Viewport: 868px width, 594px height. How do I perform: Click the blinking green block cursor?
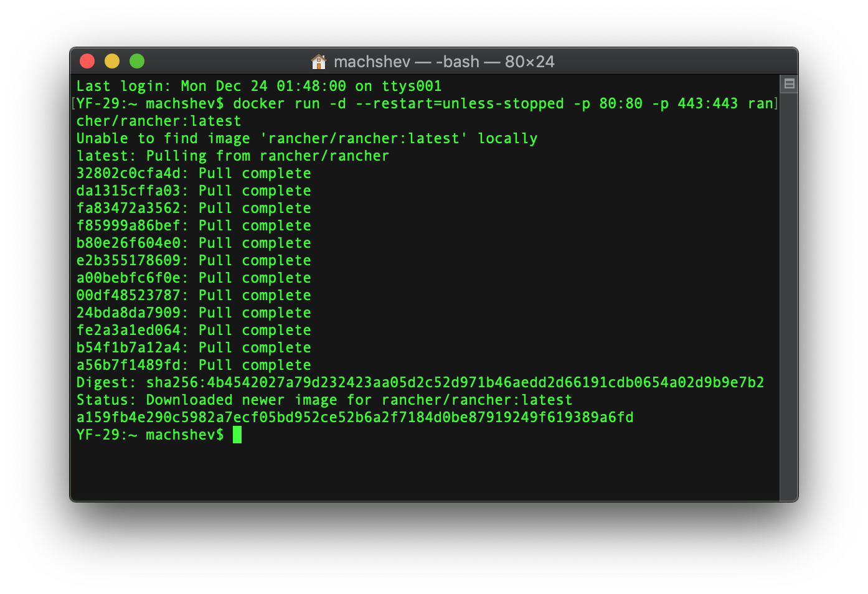(237, 435)
